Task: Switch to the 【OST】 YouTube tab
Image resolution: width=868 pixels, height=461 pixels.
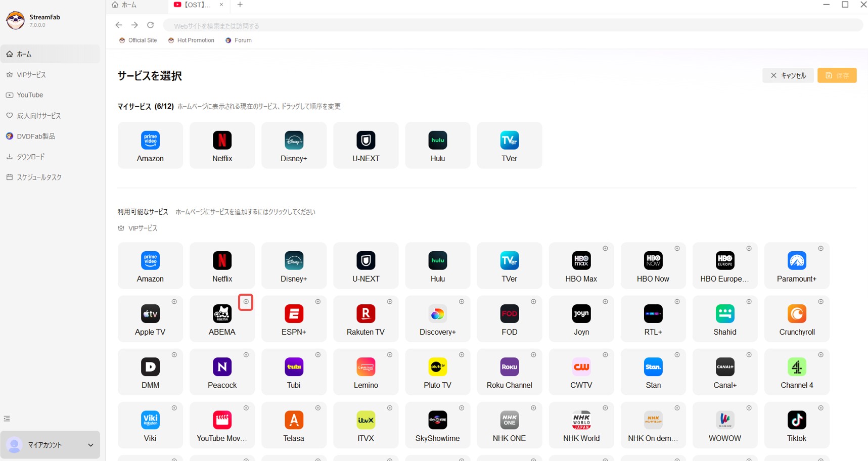Action: tap(197, 5)
